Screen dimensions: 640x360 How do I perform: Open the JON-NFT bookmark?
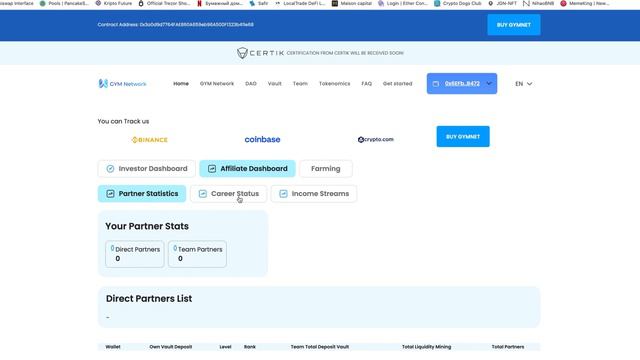click(x=502, y=3)
